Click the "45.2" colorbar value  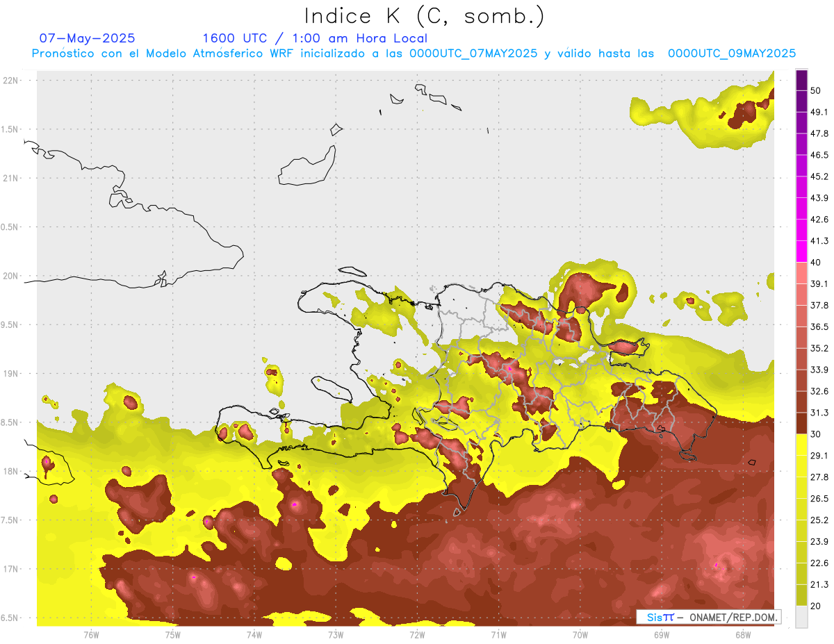pos(819,176)
